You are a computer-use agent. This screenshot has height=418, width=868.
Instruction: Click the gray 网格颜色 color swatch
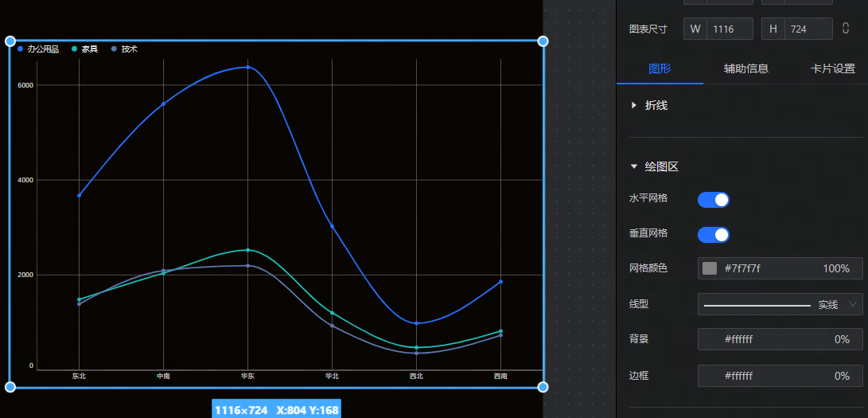tap(710, 269)
